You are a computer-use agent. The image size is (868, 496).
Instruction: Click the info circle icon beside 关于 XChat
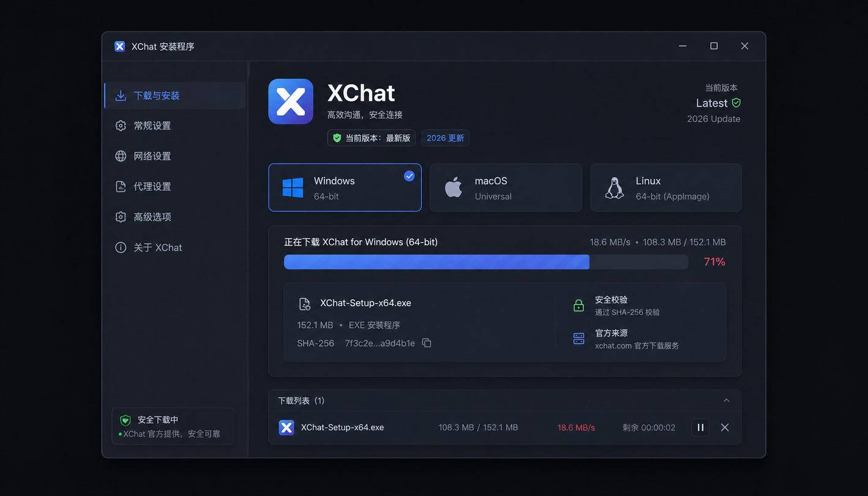point(121,247)
